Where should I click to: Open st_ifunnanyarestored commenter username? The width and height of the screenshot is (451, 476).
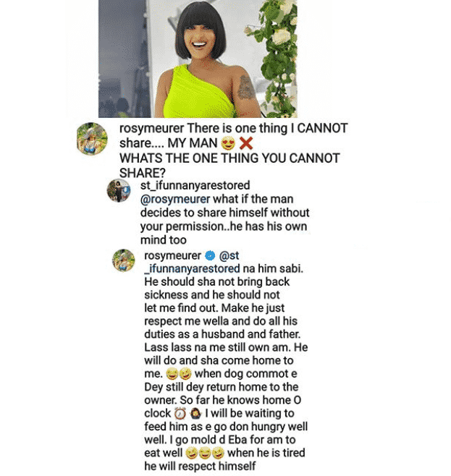click(x=195, y=185)
